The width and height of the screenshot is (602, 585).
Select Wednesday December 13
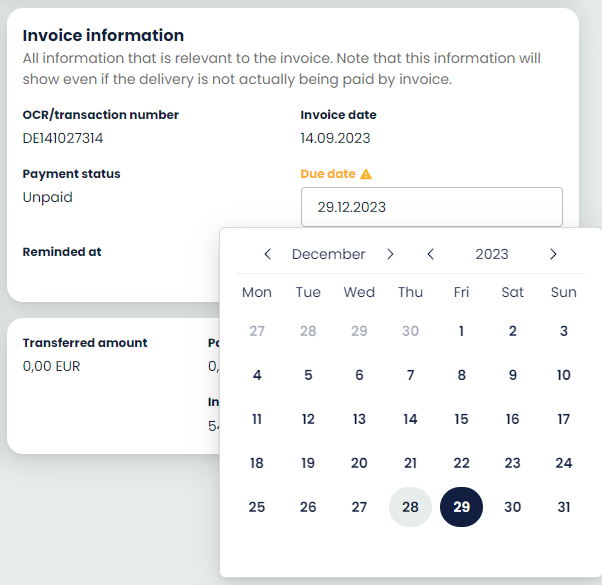pyautogui.click(x=359, y=419)
